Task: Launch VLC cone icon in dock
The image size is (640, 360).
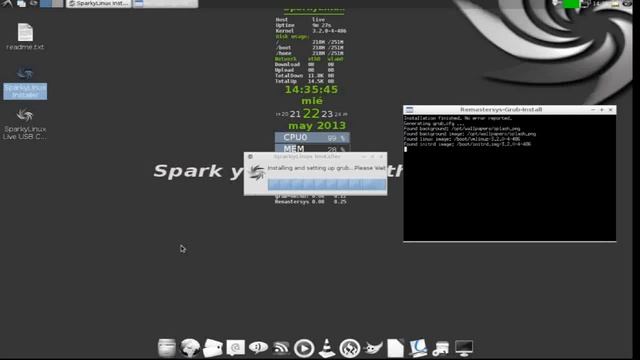Action: pos(327,348)
